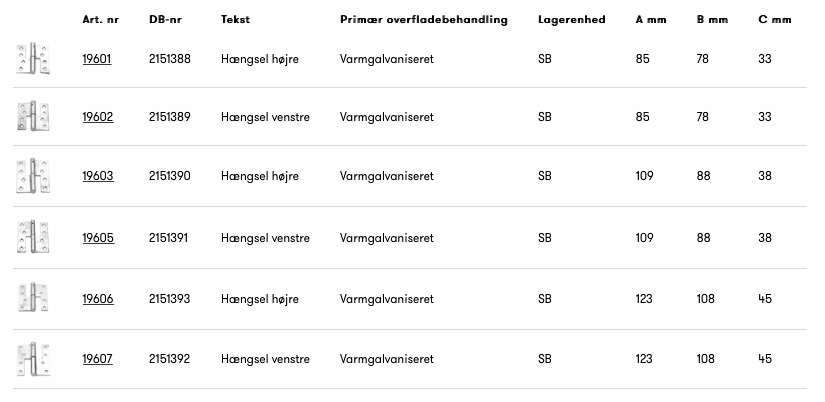This screenshot has height=402, width=825.
Task: Click the Tekst column header
Action: click(235, 20)
